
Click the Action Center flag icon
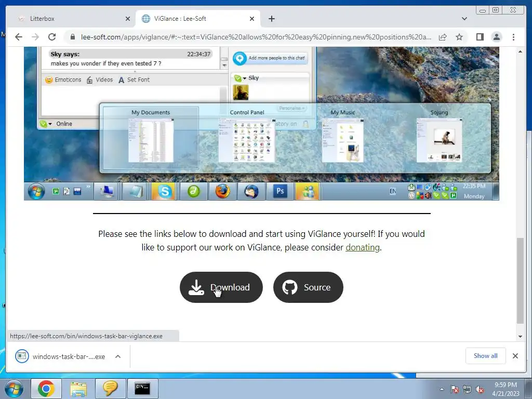pos(454,389)
